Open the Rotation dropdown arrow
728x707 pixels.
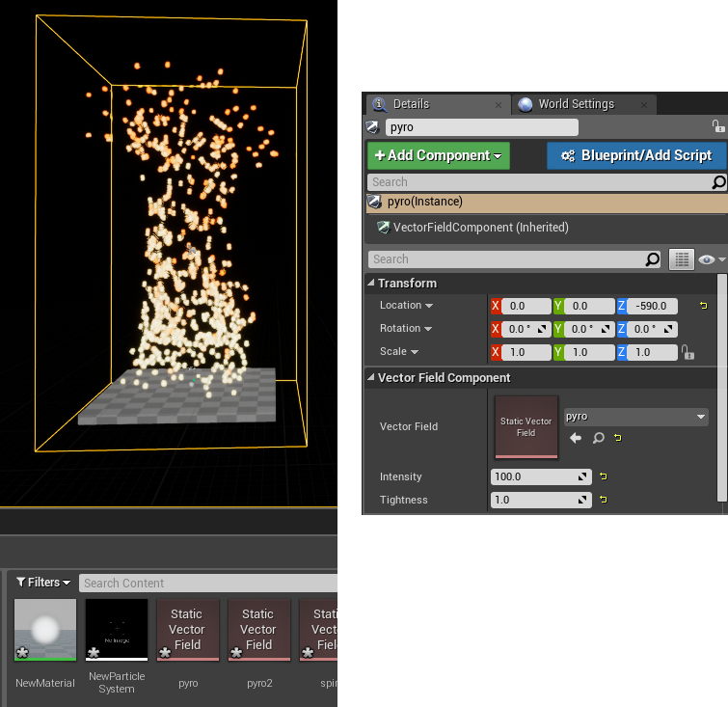point(428,329)
